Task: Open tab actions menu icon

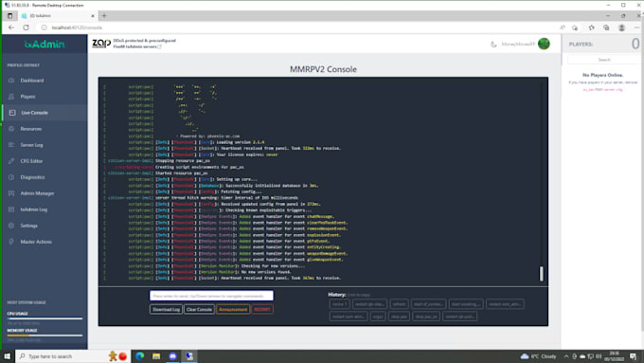Action: pos(9,15)
